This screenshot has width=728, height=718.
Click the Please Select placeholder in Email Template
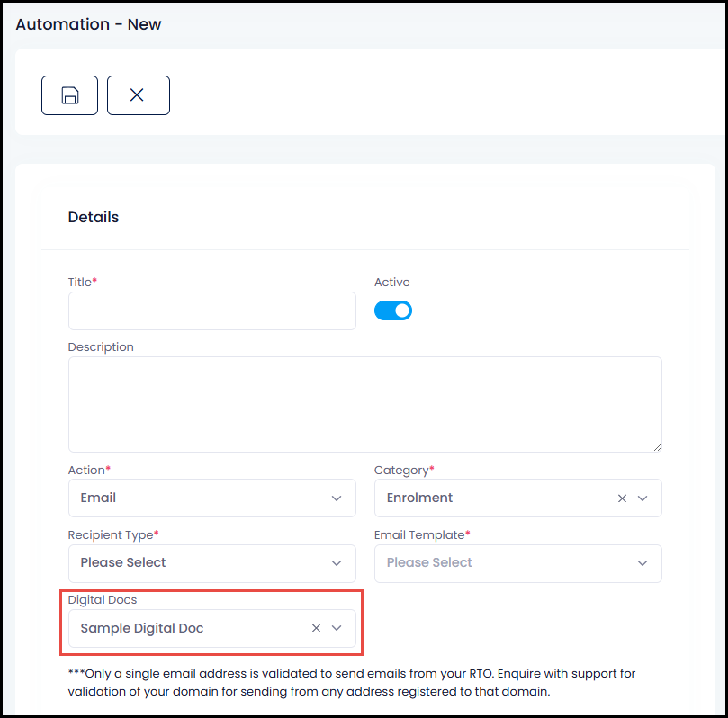pos(429,562)
